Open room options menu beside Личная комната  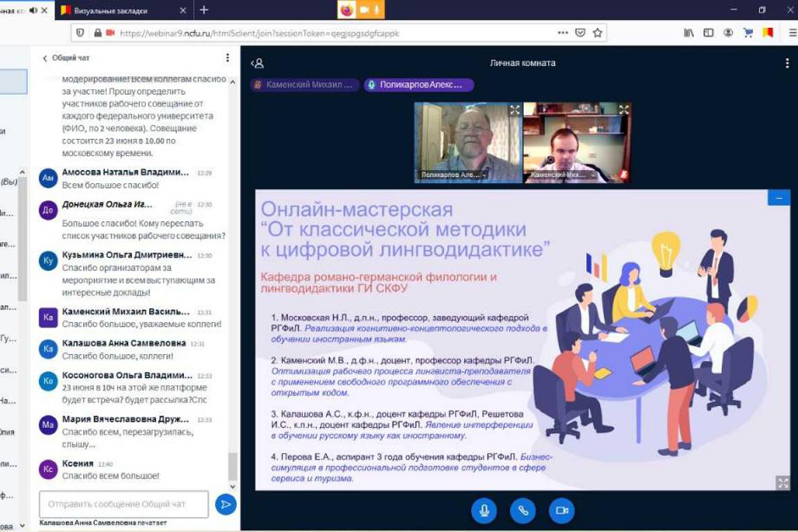pos(787,63)
